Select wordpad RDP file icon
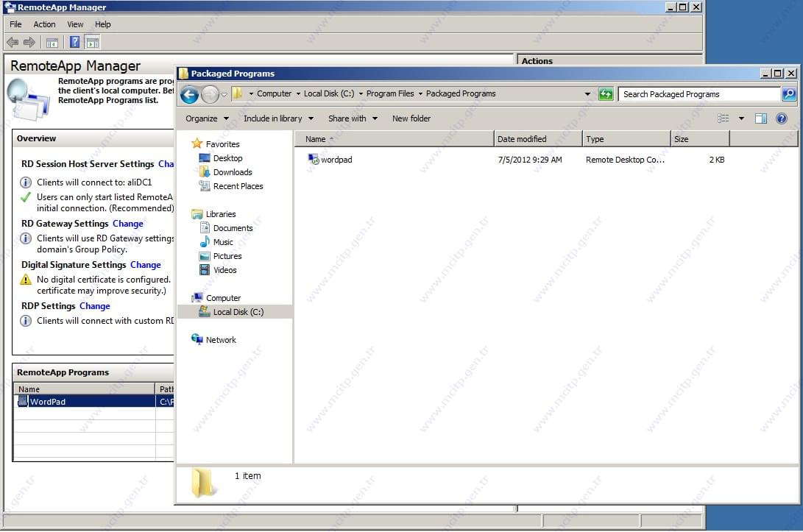803x532 pixels. click(314, 159)
